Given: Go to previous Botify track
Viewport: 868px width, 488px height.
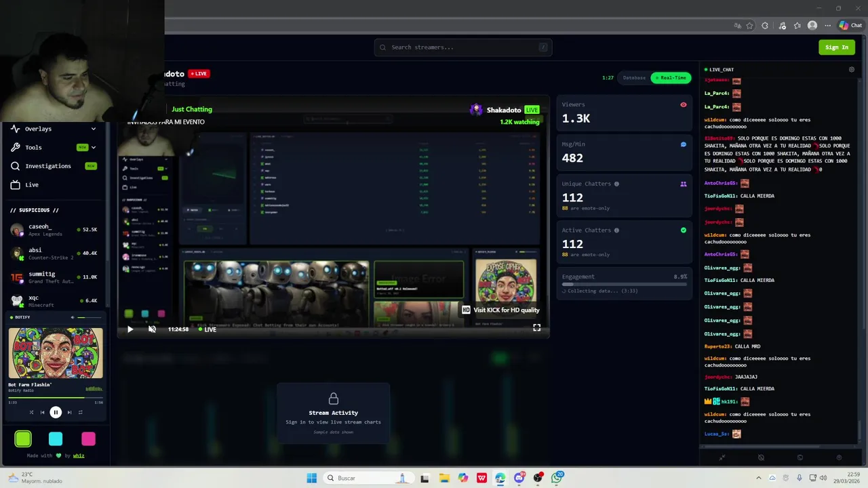Looking at the screenshot, I should point(42,412).
